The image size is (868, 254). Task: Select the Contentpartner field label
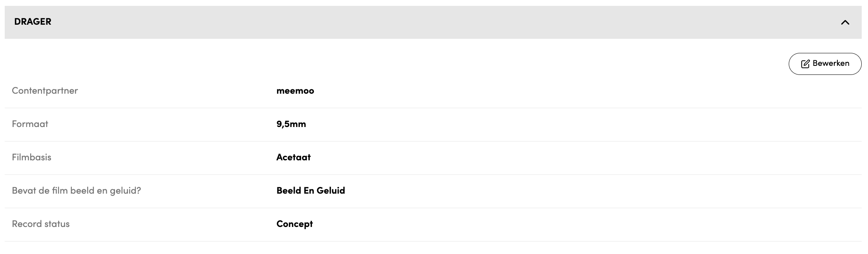click(45, 91)
